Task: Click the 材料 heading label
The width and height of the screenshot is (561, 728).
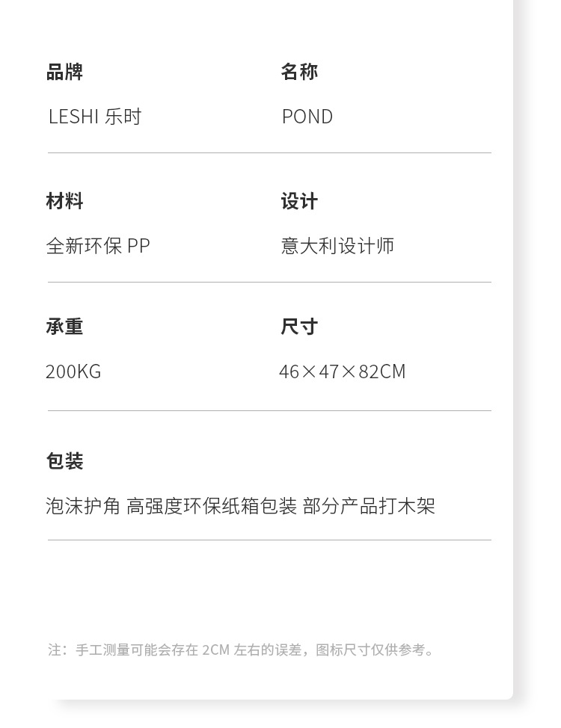Action: click(x=64, y=201)
